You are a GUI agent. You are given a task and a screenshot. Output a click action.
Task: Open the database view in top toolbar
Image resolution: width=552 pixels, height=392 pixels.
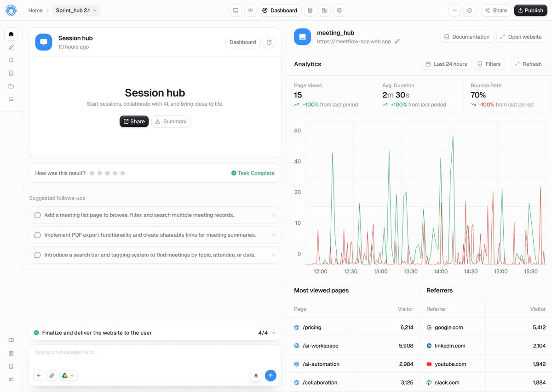click(310, 10)
